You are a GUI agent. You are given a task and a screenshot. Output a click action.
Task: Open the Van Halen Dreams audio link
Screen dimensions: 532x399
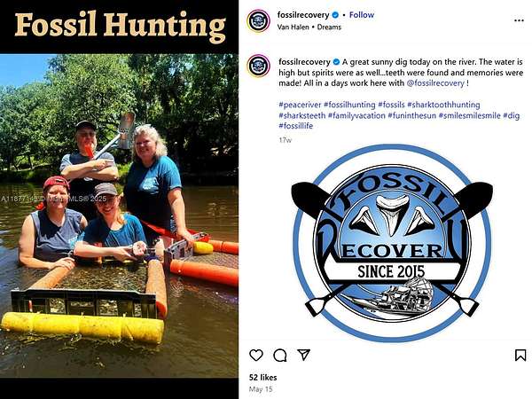click(x=309, y=27)
